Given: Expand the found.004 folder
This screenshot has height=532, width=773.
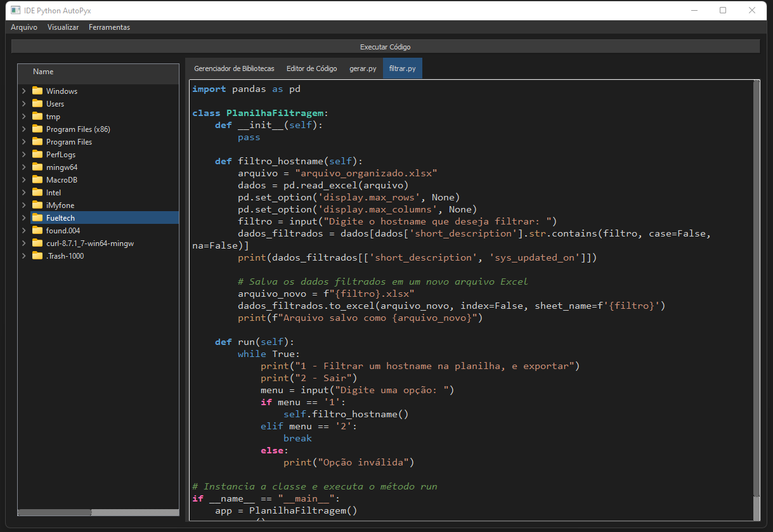Looking at the screenshot, I should (x=24, y=230).
